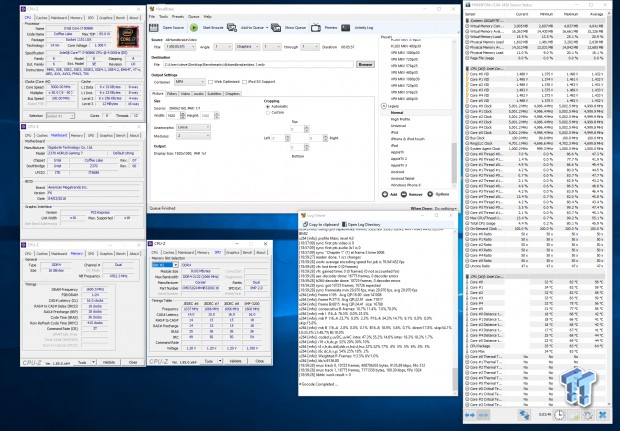
Task: Click the preset Options gear icon
Action: point(430,194)
